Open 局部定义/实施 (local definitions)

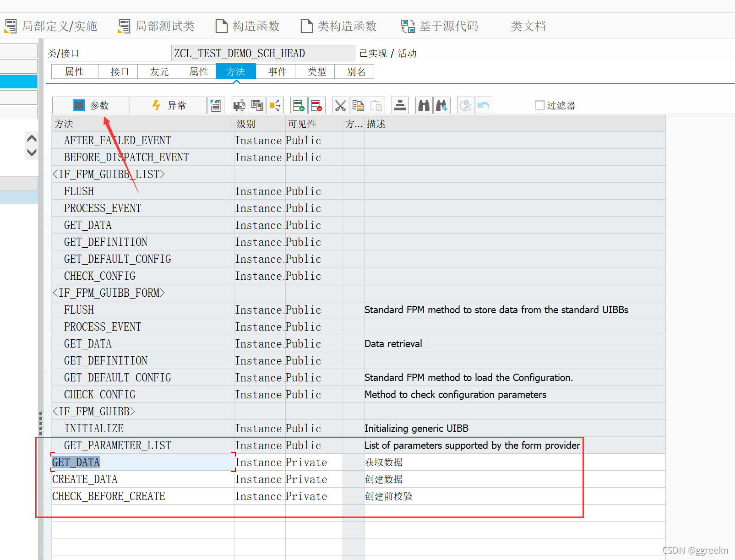click(x=51, y=26)
